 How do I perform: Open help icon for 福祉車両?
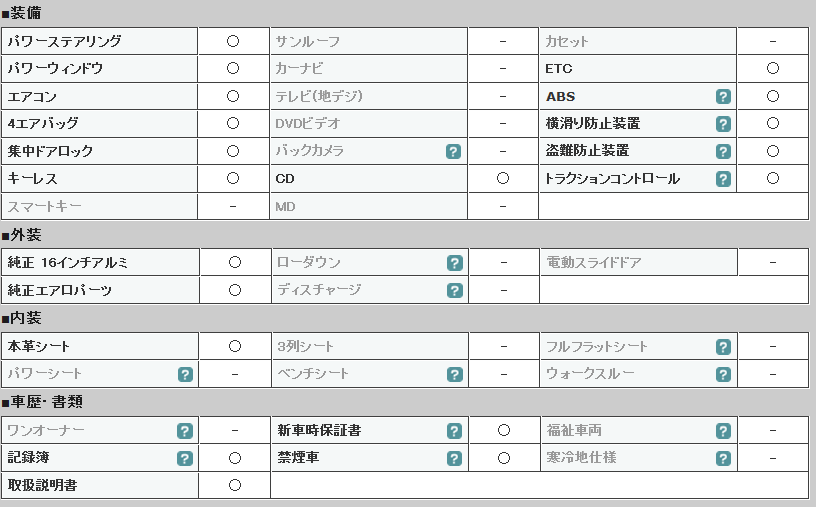point(723,431)
